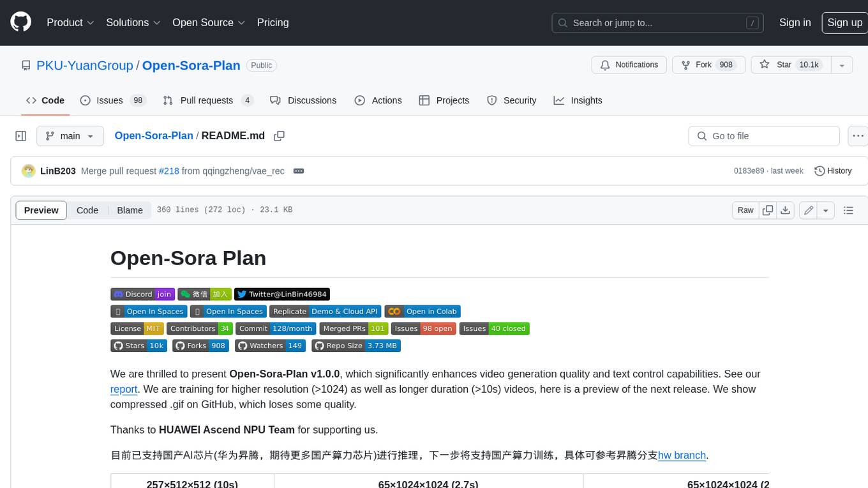Click the Replicate Demo & Cloud API badge
The image size is (868, 488).
(x=325, y=311)
